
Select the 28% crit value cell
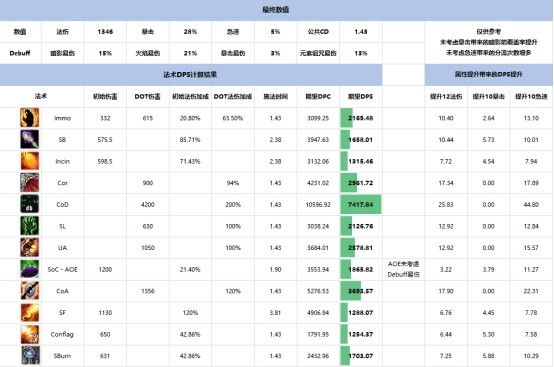(190, 32)
